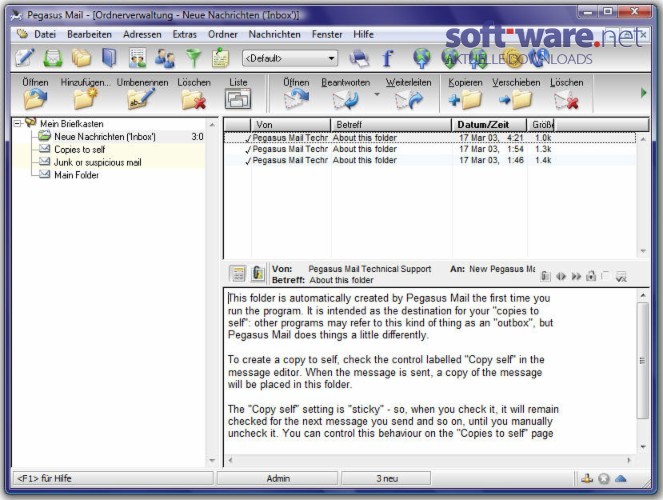Open Beantworten dropdown arrow
This screenshot has width=663, height=500.
pyautogui.click(x=377, y=94)
